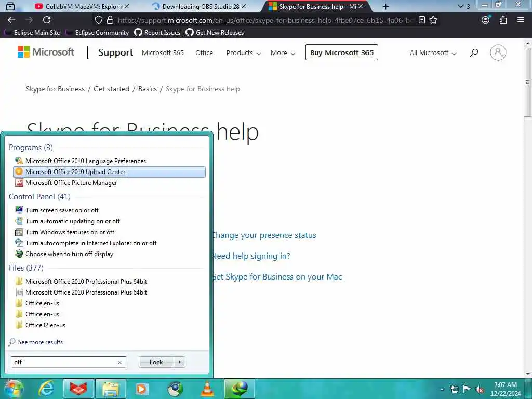Click the Eclipse Community bookmark
The width and height of the screenshot is (532, 399).
coord(97,33)
